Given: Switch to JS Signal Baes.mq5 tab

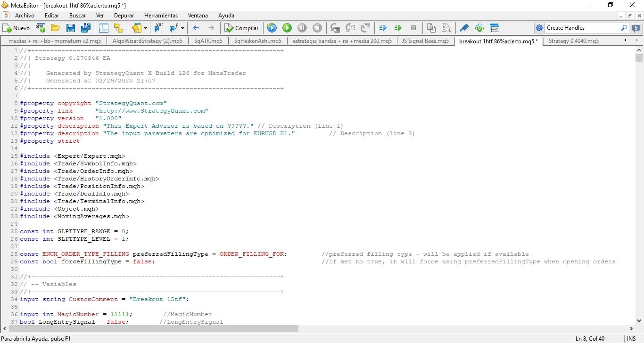Looking at the screenshot, I should [425, 41].
